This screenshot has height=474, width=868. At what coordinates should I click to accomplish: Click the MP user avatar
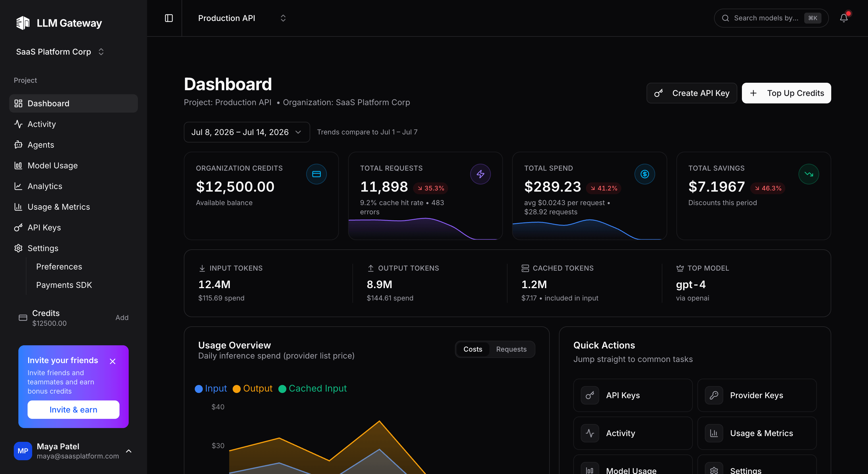click(x=23, y=451)
